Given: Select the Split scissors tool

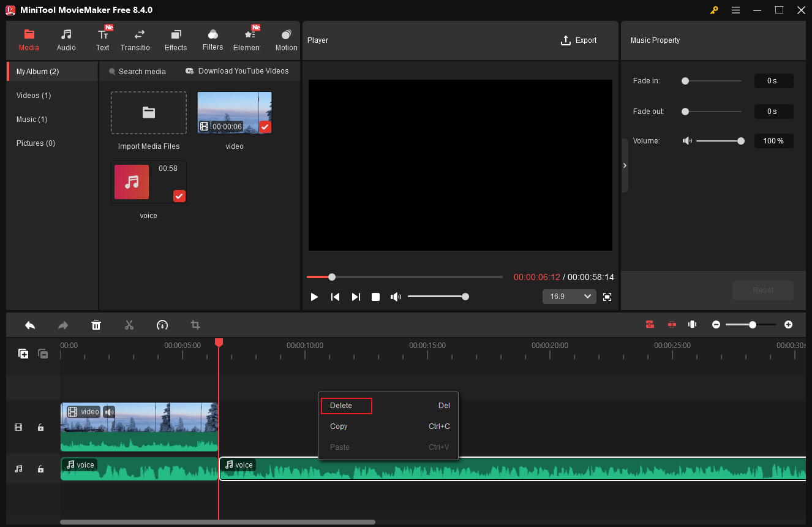Looking at the screenshot, I should pos(129,325).
